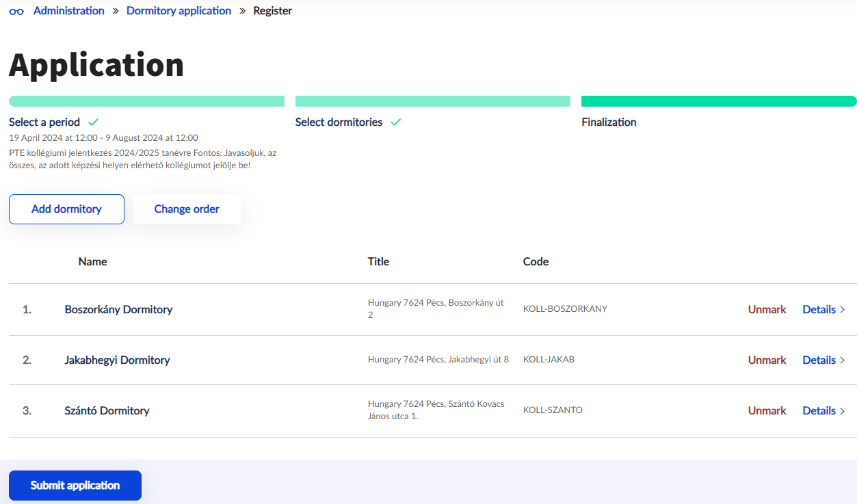Unmark Jakabhegyi Dormitory
Screen dimensions: 857x504
pos(767,360)
